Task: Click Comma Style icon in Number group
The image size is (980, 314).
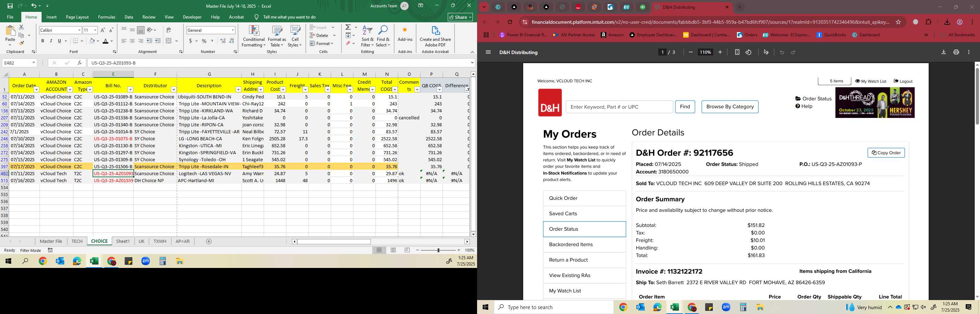Action: point(213,41)
